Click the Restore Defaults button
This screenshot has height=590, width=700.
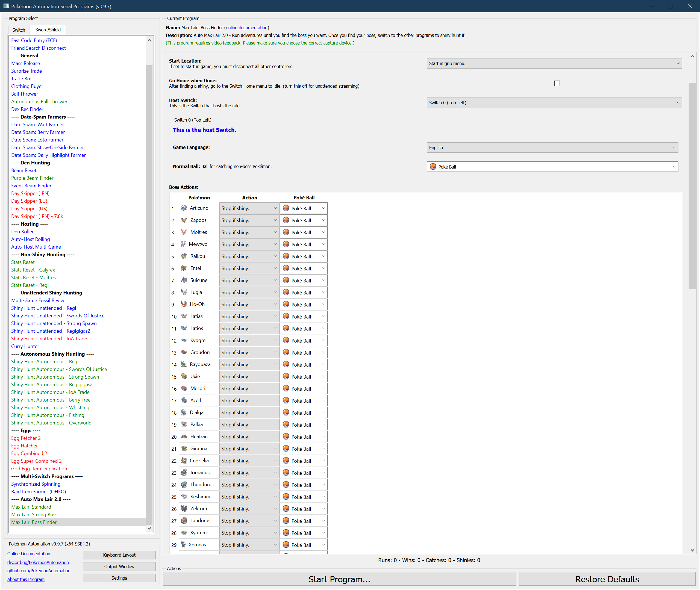pyautogui.click(x=607, y=579)
